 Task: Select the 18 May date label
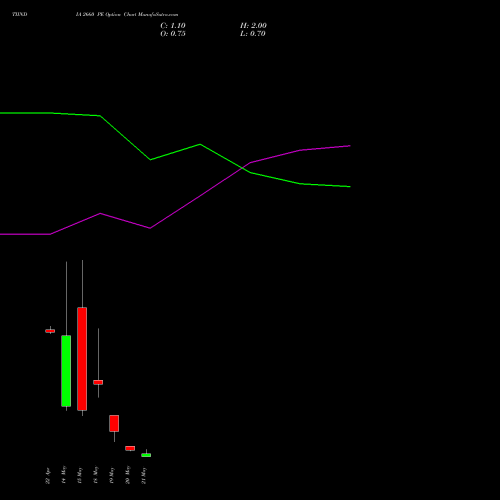[x=96, y=475]
